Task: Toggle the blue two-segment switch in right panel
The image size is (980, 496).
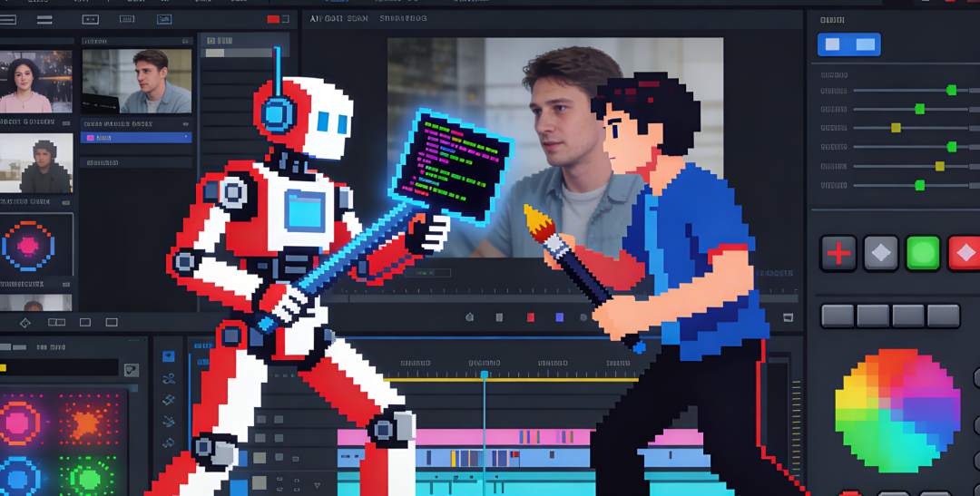Action: tap(848, 44)
